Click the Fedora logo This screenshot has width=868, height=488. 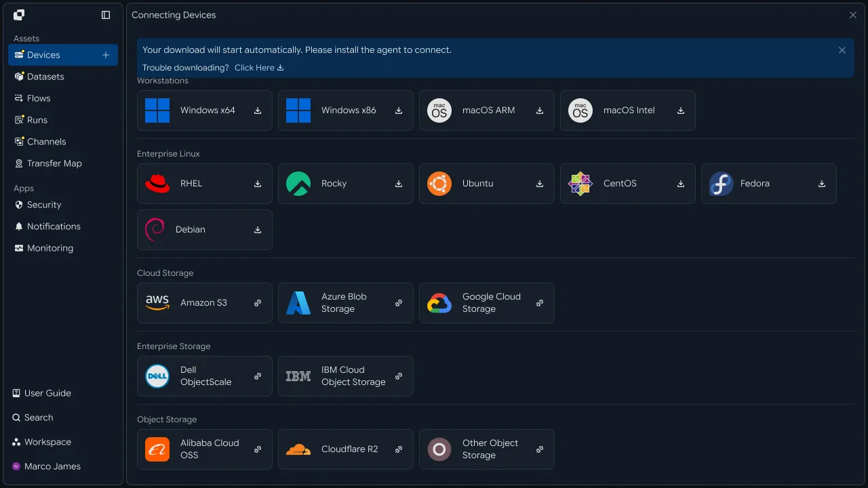tap(722, 184)
